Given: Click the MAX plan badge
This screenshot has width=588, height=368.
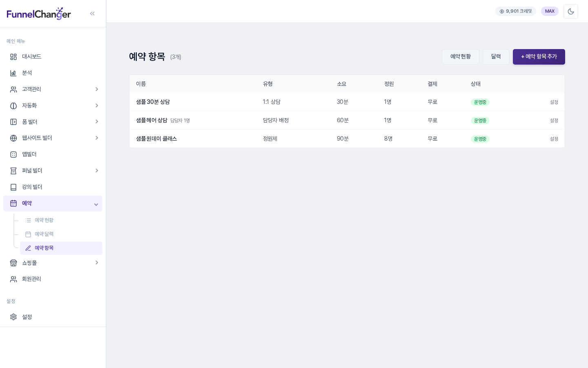Looking at the screenshot, I should (550, 11).
